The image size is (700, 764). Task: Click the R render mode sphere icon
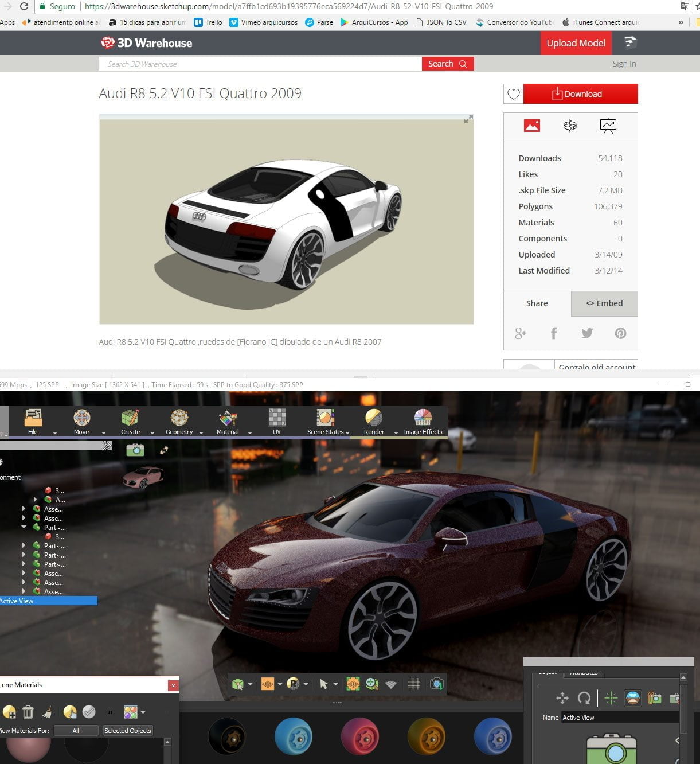[x=294, y=684]
